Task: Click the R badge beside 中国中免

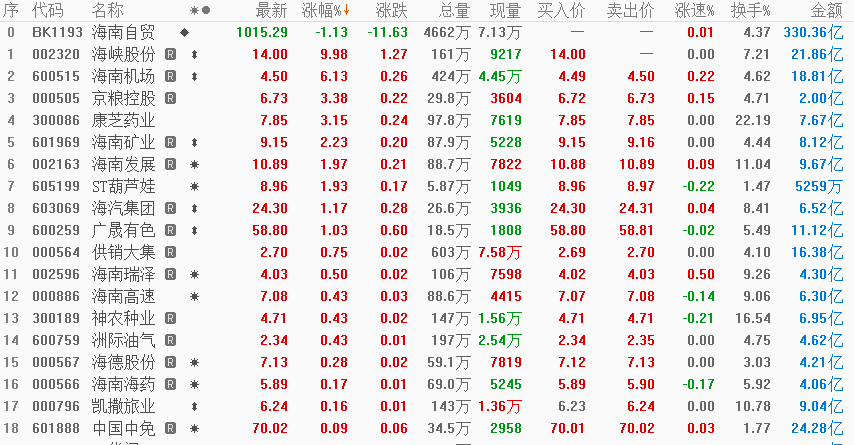Action: [x=170, y=428]
